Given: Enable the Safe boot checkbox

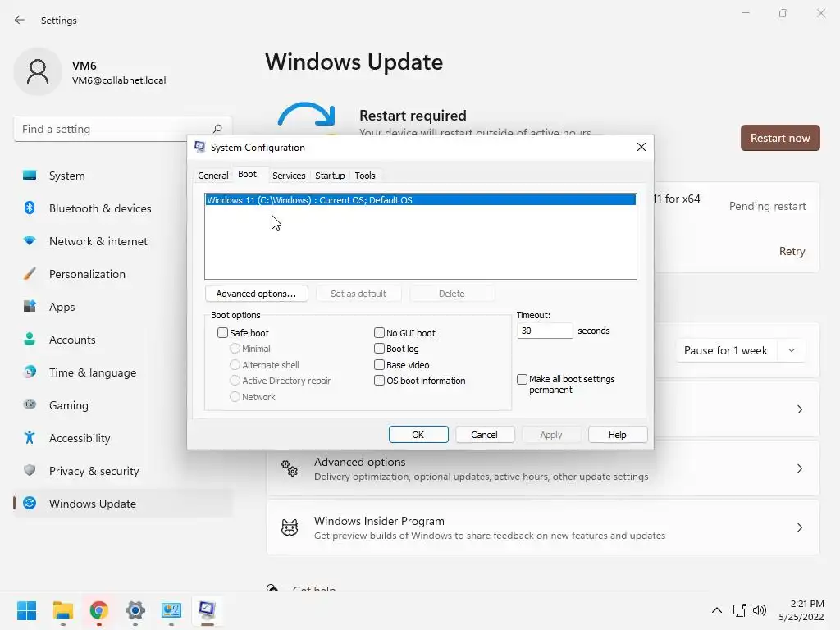Looking at the screenshot, I should [x=222, y=333].
